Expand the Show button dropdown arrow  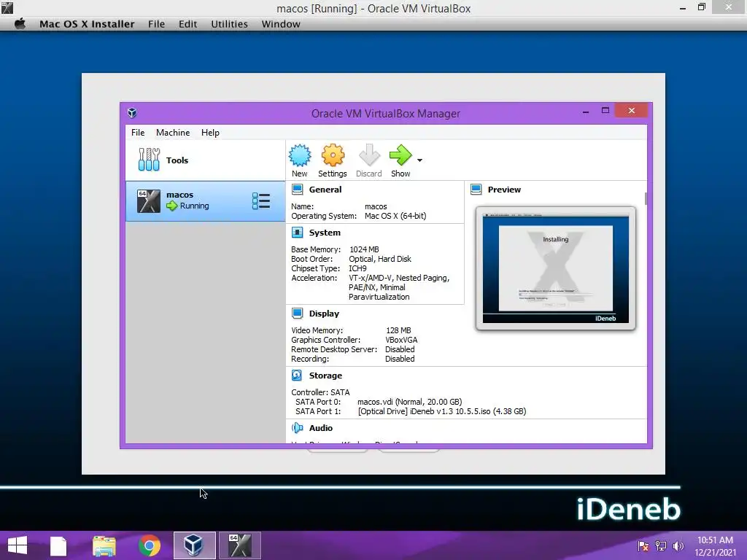pos(419,160)
